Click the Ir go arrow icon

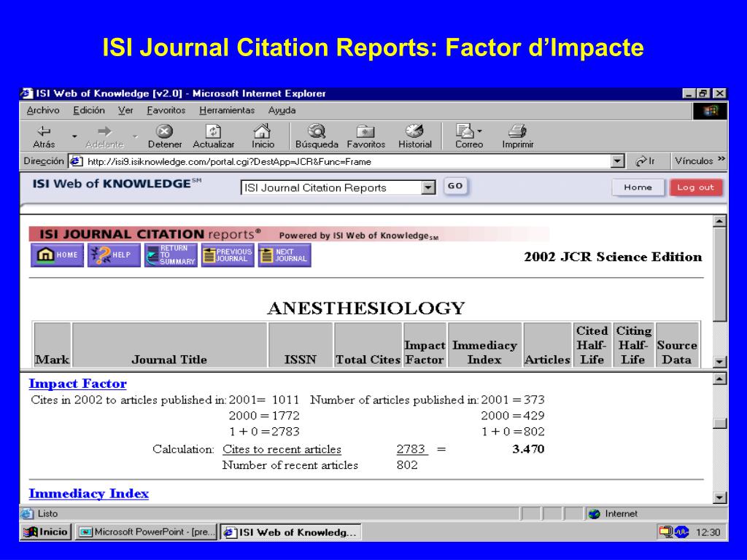click(641, 161)
